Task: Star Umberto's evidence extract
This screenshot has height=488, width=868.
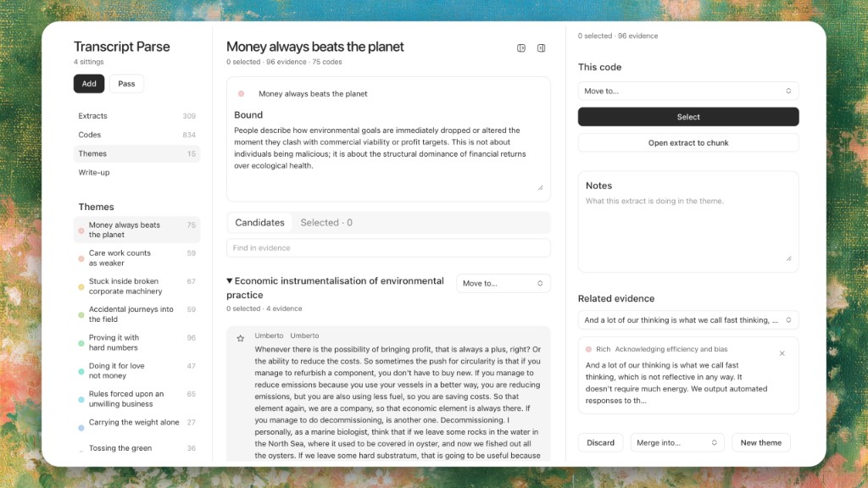Action: click(x=240, y=339)
